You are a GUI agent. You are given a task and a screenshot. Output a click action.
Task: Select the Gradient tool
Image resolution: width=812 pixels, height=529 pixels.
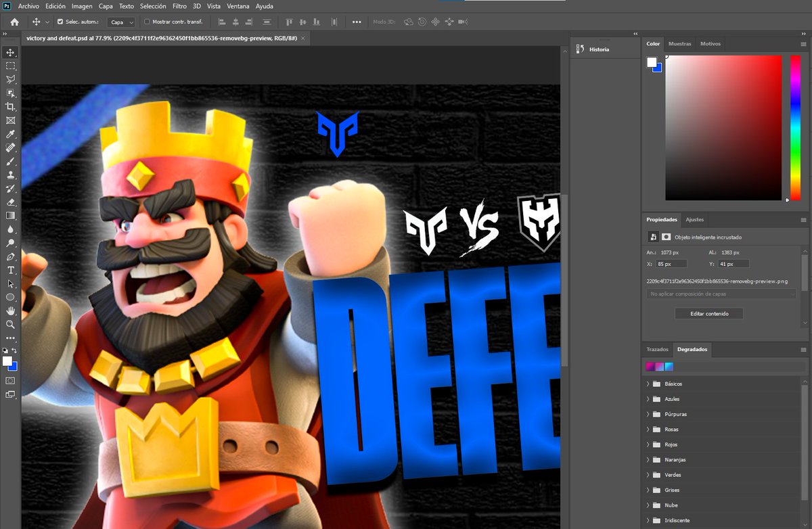pos(10,215)
